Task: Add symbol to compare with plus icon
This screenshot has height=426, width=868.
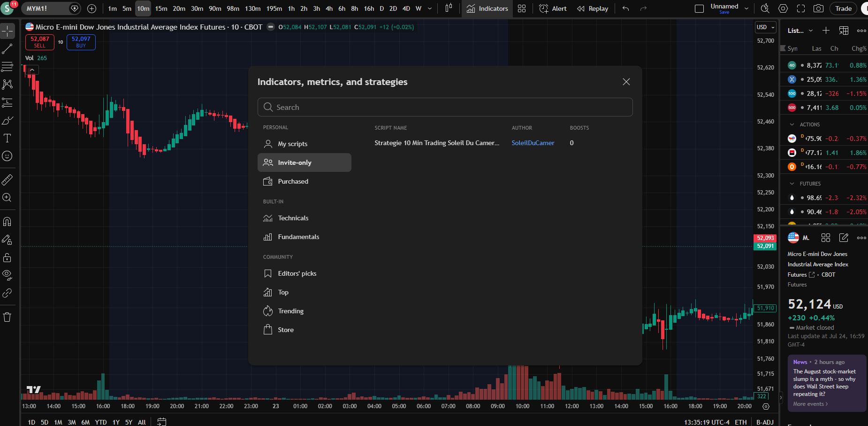Action: pos(92,8)
